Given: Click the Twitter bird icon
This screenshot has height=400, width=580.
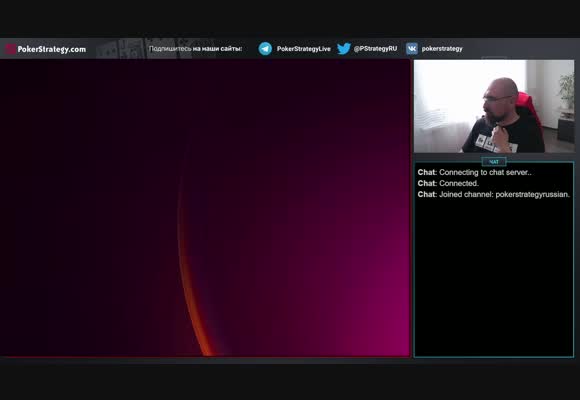Looking at the screenshot, I should (344, 48).
